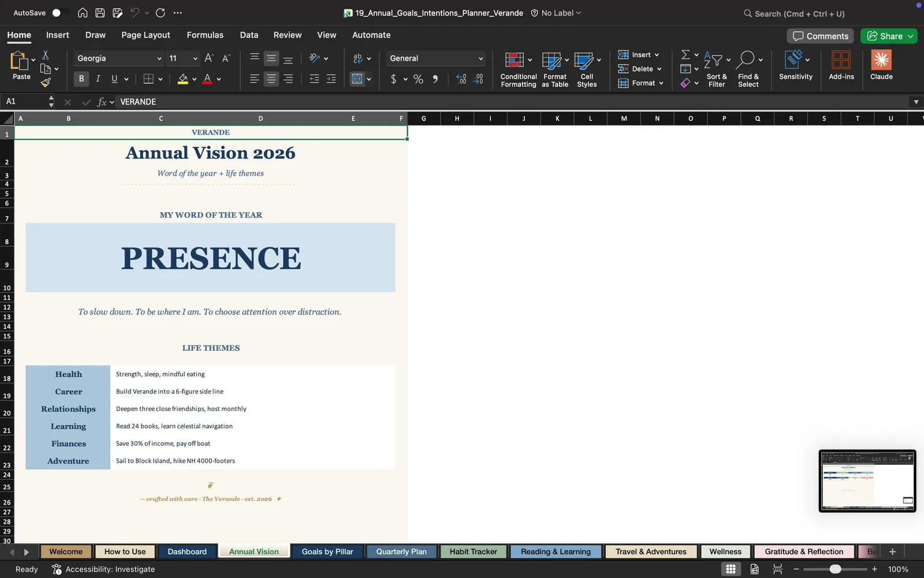The width and height of the screenshot is (924, 578).
Task: Apply percent style format
Action: pos(418,79)
